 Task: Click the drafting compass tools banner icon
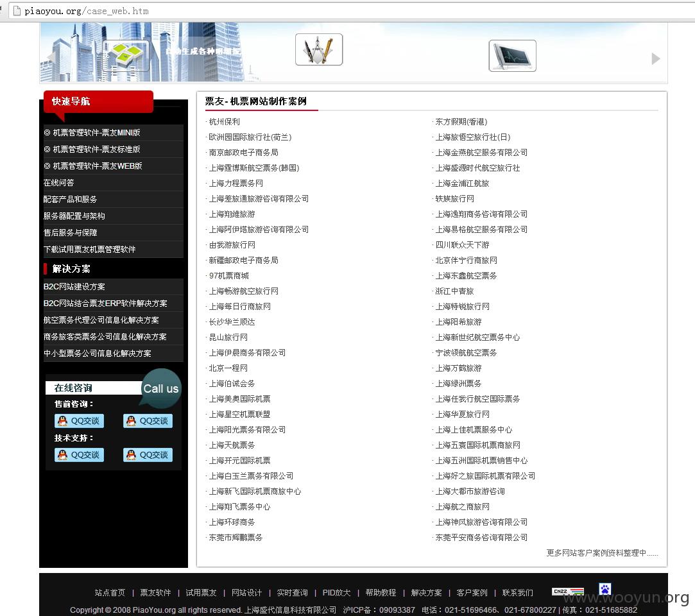pos(319,49)
